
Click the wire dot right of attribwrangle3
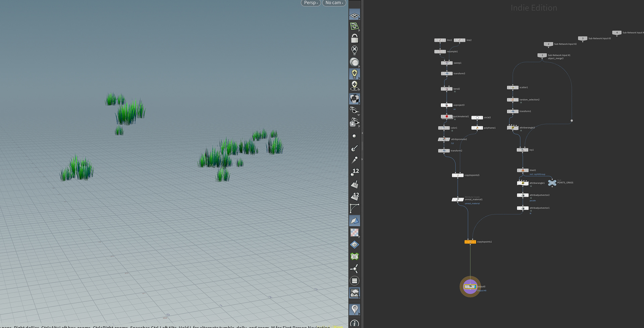click(572, 121)
